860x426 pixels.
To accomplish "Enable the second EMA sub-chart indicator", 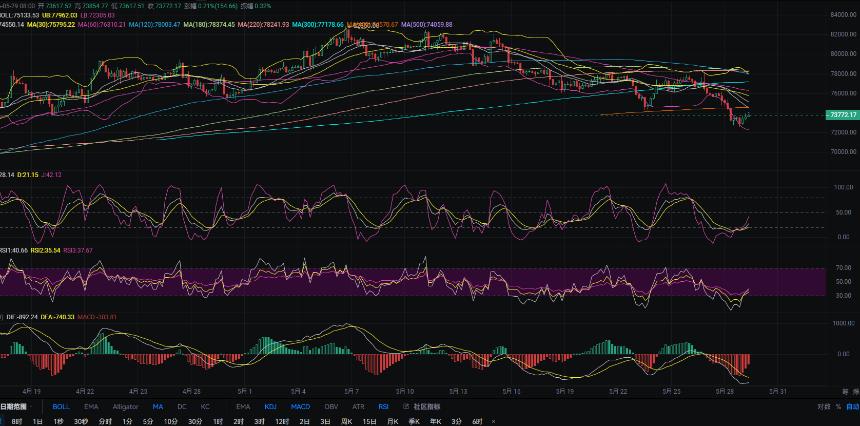I will click(x=243, y=407).
